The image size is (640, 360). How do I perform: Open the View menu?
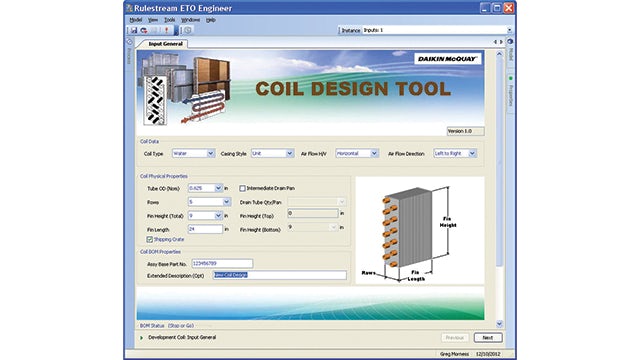click(x=153, y=20)
